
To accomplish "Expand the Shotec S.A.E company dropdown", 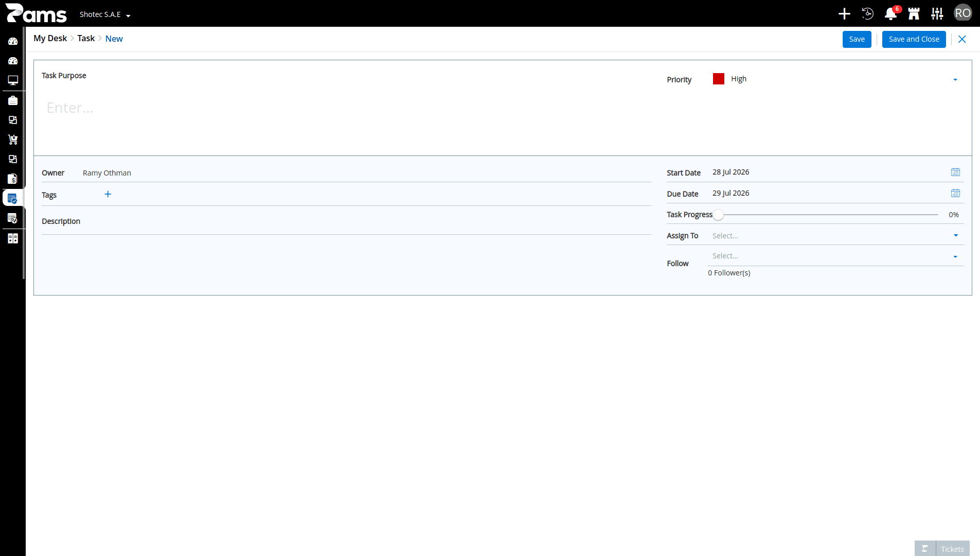I will pos(105,14).
